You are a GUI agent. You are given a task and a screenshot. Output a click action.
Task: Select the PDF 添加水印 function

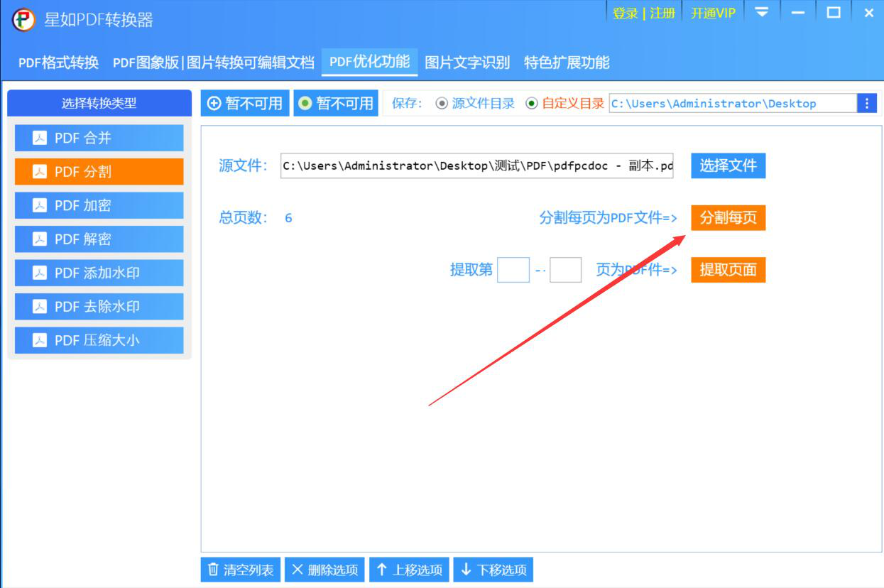tap(98, 273)
